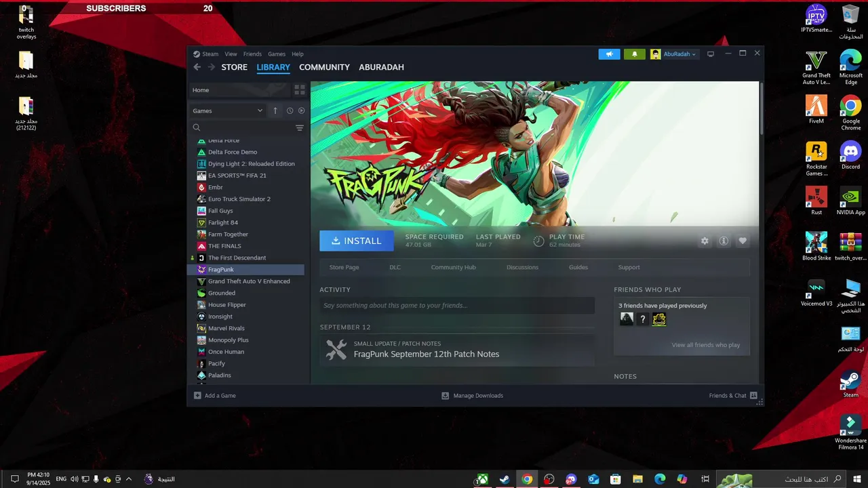Open Steam notifications bell icon
This screenshot has width=868, height=488.
(635, 54)
